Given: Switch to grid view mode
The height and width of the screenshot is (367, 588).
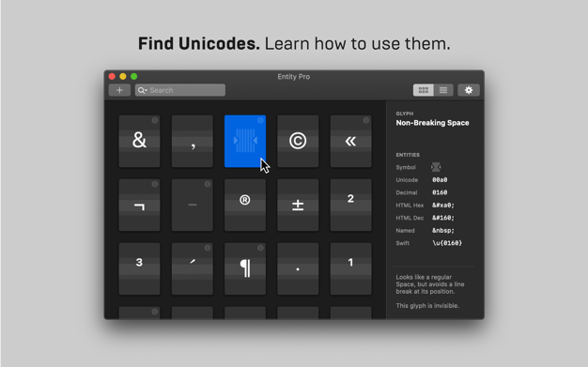Looking at the screenshot, I should coord(424,90).
